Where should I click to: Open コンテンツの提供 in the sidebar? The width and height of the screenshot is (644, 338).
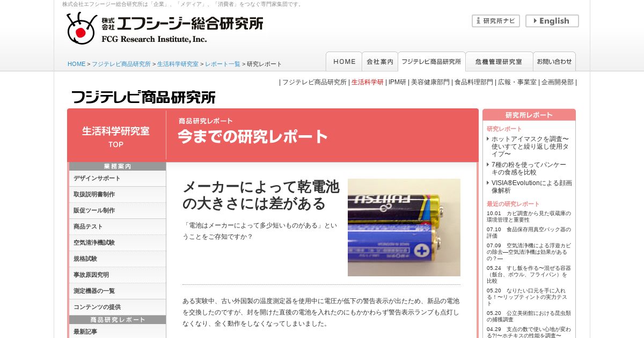point(118,307)
